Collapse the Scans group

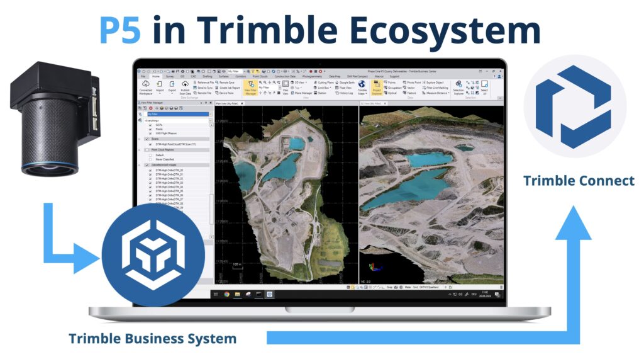click(140, 139)
